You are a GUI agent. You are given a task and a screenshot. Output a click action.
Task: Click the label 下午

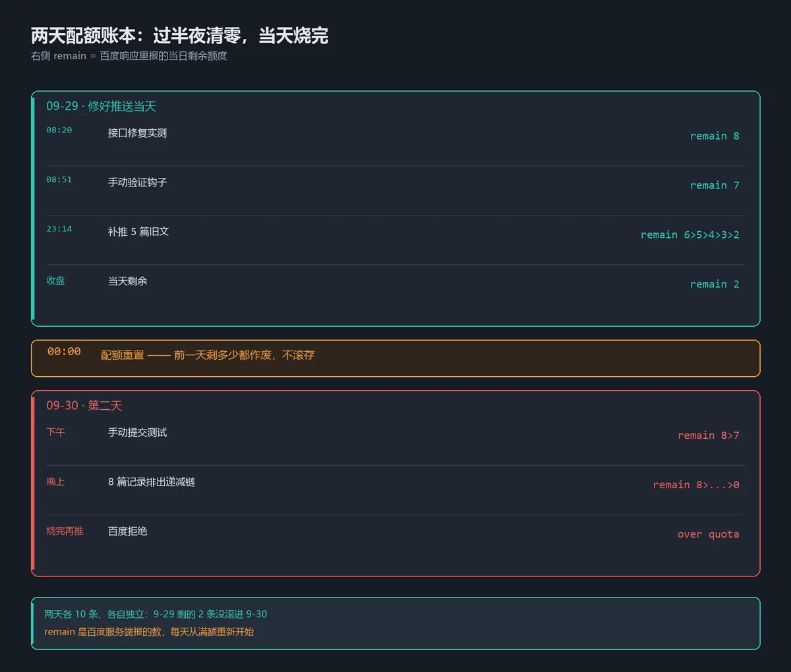pos(55,432)
